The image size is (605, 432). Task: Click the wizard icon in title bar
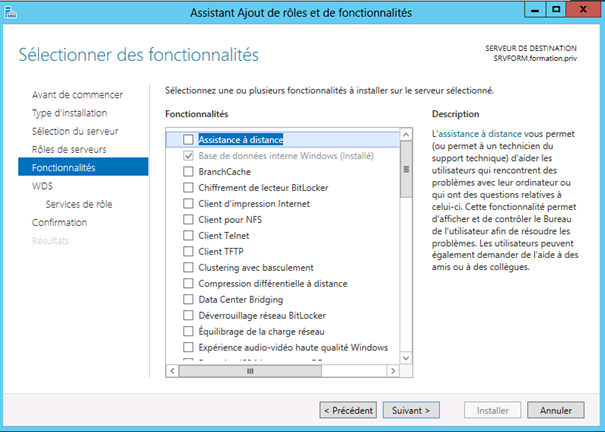click(x=10, y=12)
